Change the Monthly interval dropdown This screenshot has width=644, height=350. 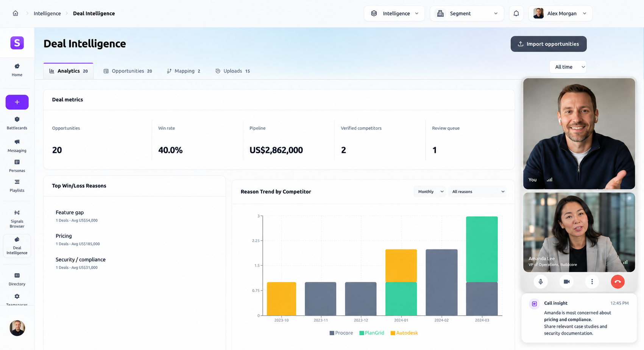(x=430, y=191)
